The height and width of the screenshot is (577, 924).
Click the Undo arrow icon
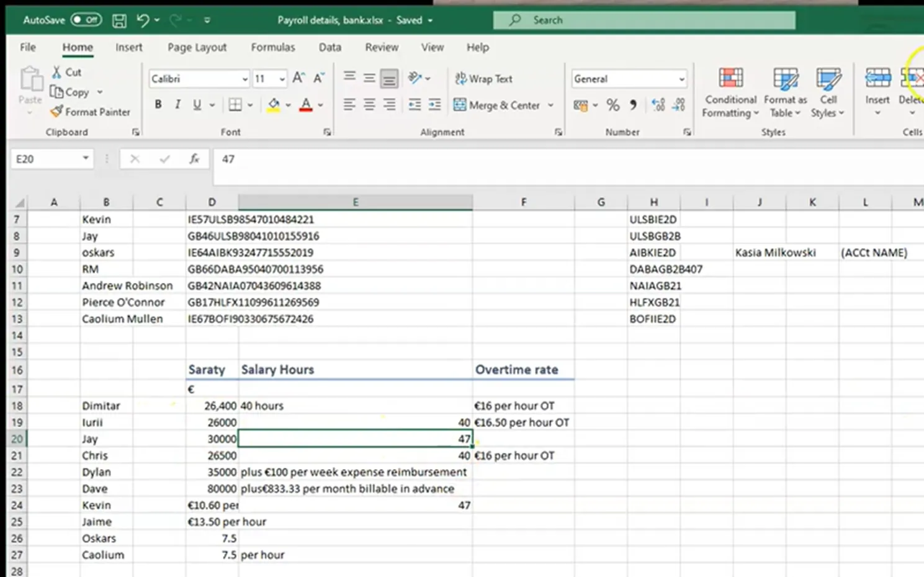click(143, 20)
